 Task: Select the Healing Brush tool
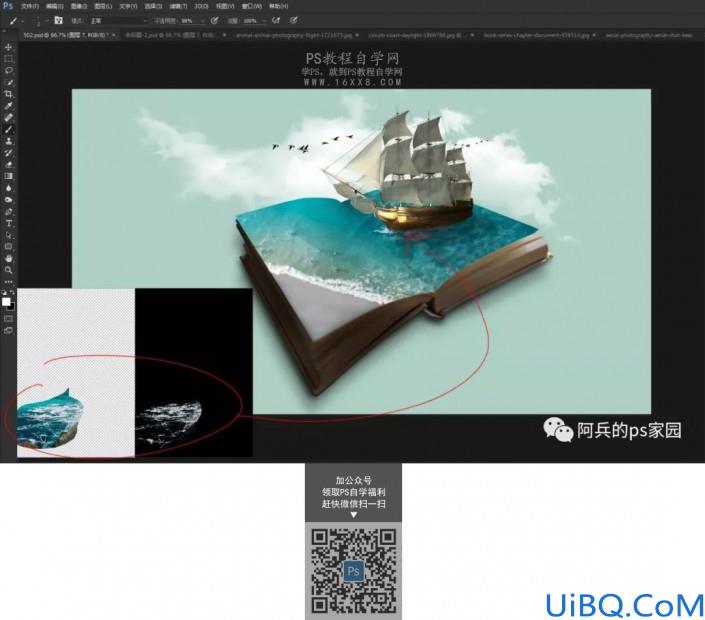point(8,117)
